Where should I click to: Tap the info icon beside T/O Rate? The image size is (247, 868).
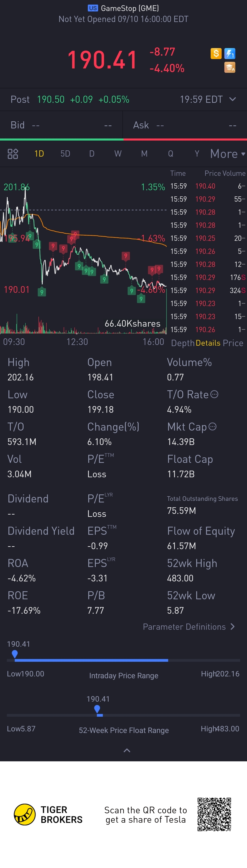pyautogui.click(x=214, y=394)
